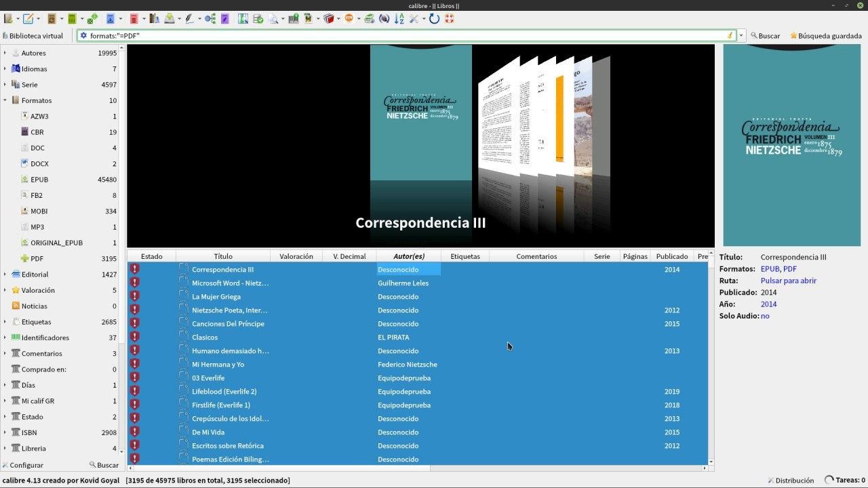
Task: Click the Help lifebuoy icon
Action: (449, 19)
